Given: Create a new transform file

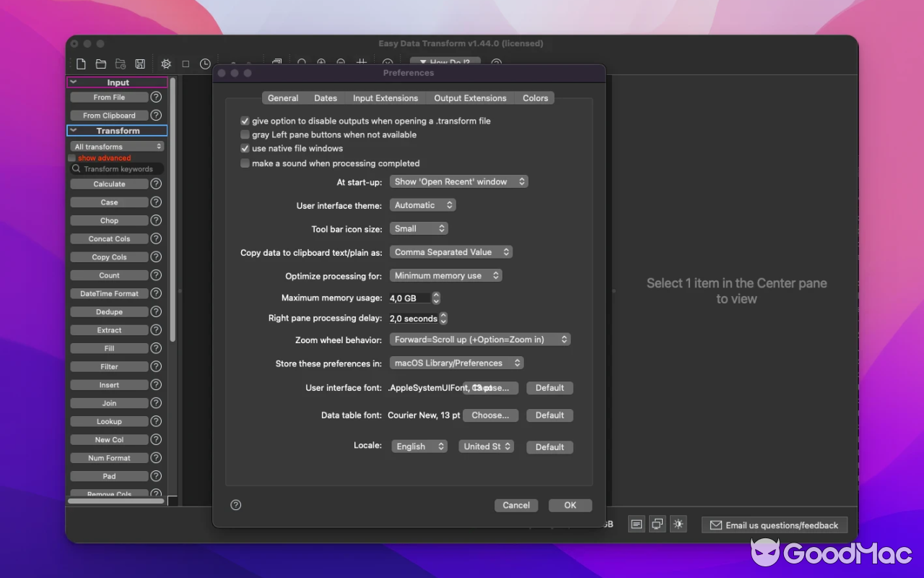Looking at the screenshot, I should 81,63.
